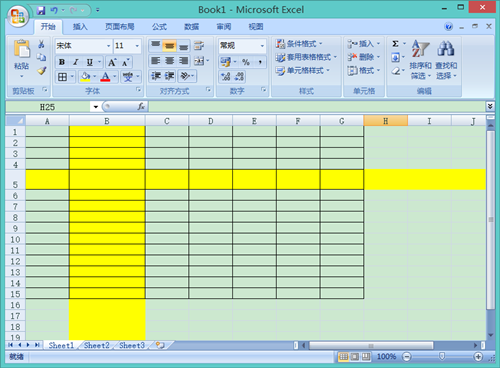Open 查找和选择 find and select

(446, 60)
